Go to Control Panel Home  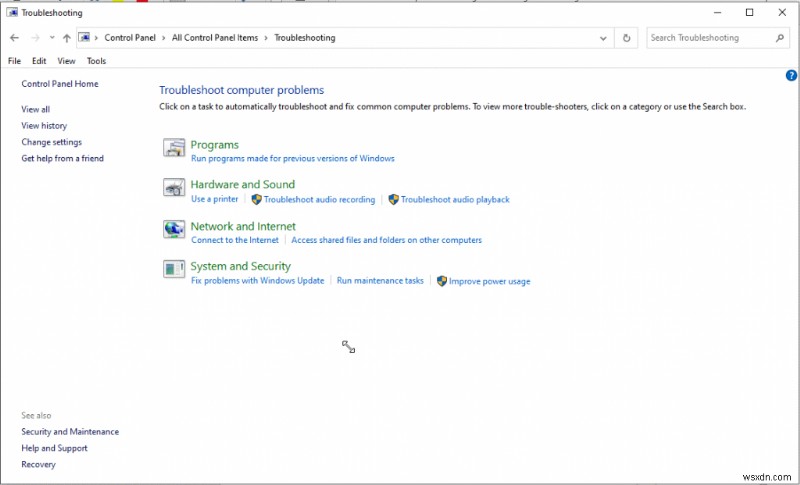tap(60, 84)
